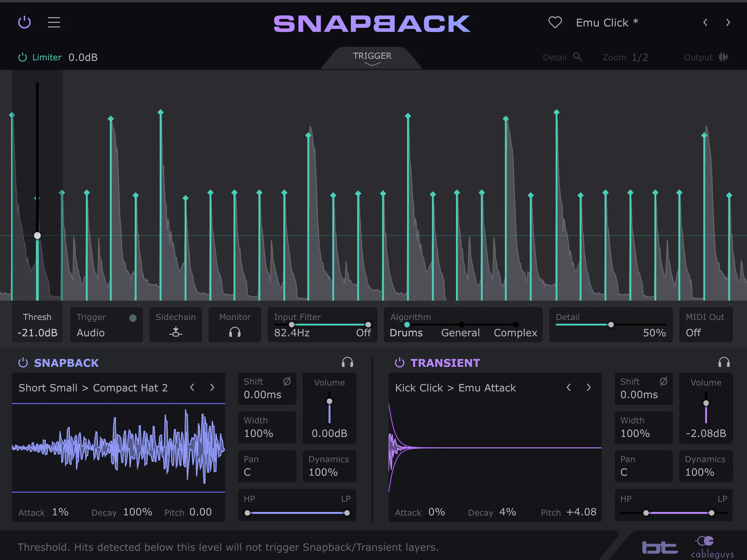Viewport: 747px width, 560px height.
Task: Open Short Small > Compact Hat 2 sample browser
Action: point(93,388)
